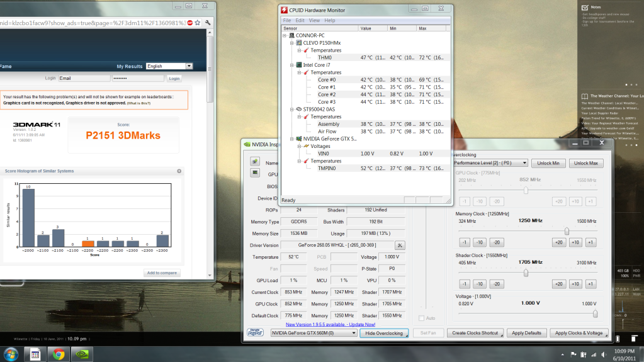Click Apply Clocks & Voltage
Image resolution: width=644 pixels, height=362 pixels.
[579, 333]
